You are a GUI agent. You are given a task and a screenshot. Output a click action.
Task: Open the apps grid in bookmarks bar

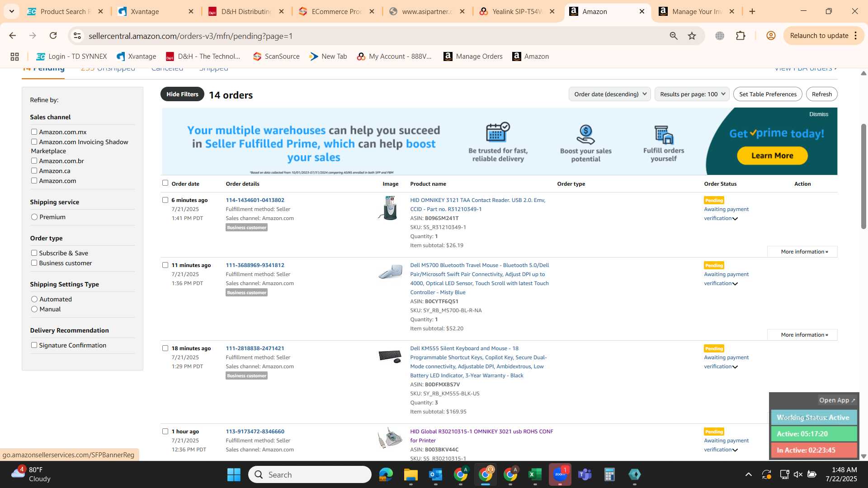(x=14, y=56)
